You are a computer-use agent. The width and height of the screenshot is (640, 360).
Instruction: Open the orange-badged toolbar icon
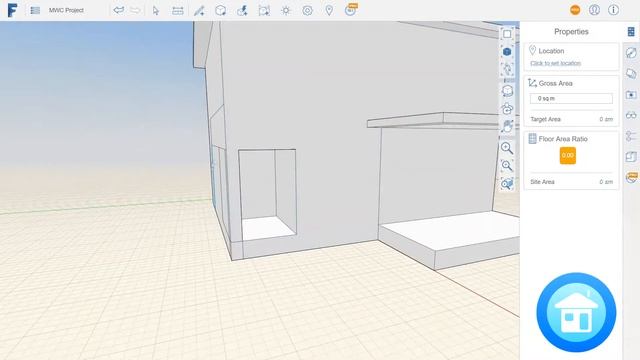(351, 10)
